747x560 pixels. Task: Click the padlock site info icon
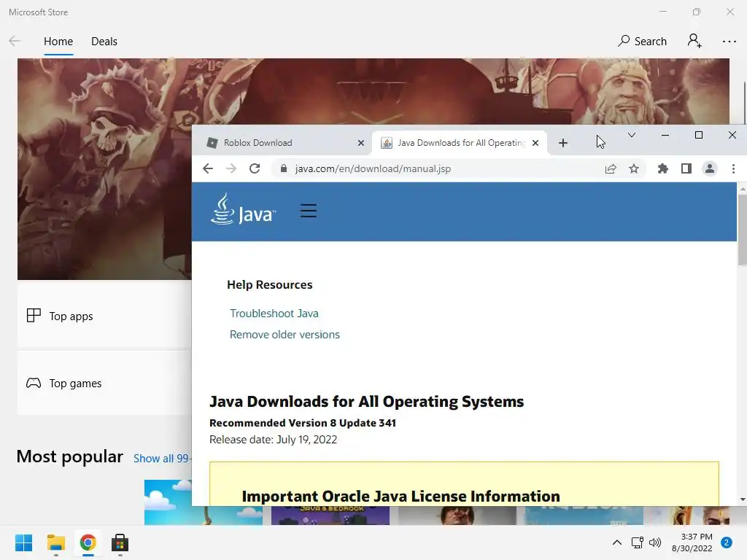[x=284, y=168]
